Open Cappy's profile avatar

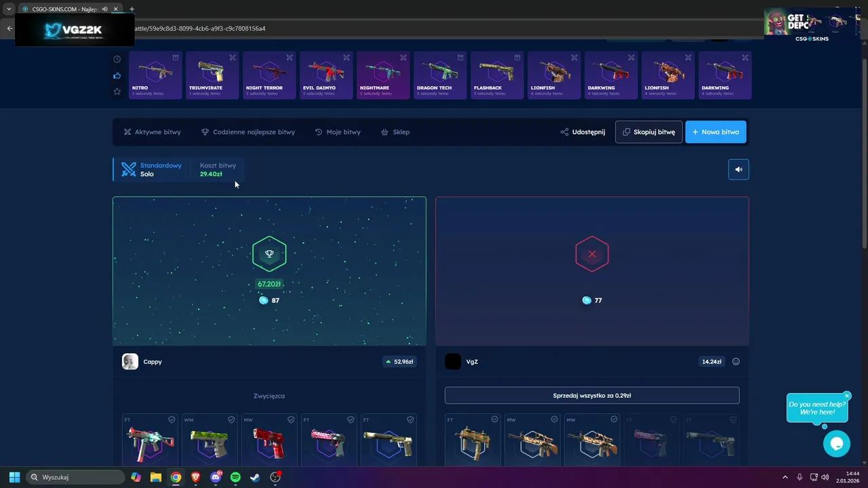click(x=130, y=362)
